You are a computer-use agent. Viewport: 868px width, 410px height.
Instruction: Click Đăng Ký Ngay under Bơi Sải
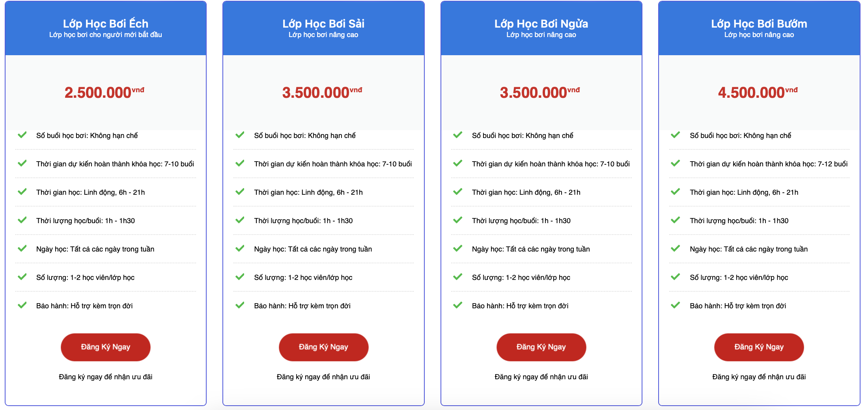(323, 347)
